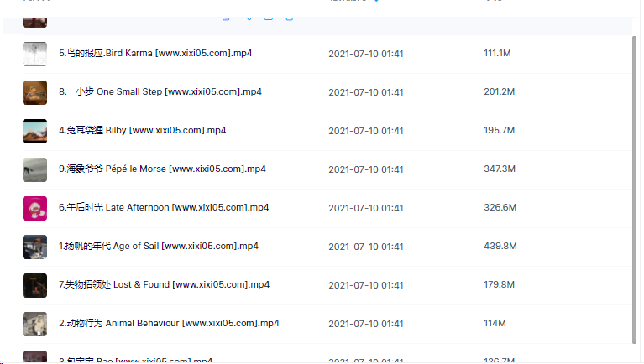Click the 347.3M size of Pépé le Morse

click(x=500, y=169)
